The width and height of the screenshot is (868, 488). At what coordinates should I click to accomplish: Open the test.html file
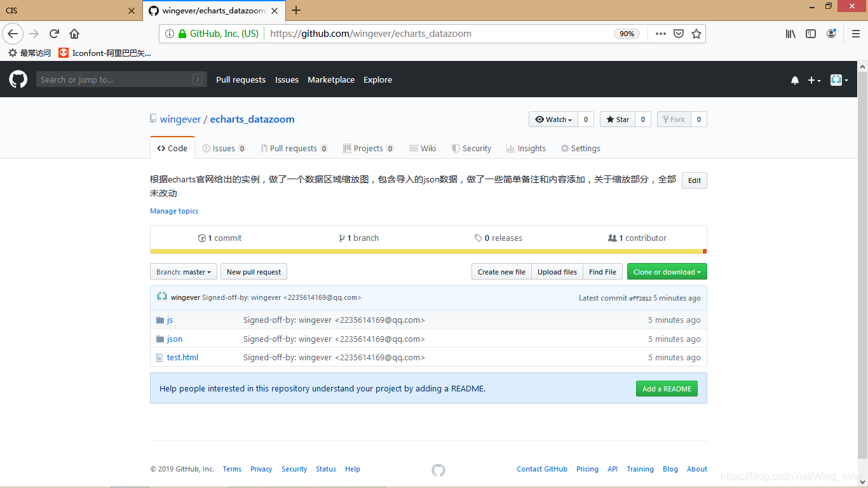(182, 358)
